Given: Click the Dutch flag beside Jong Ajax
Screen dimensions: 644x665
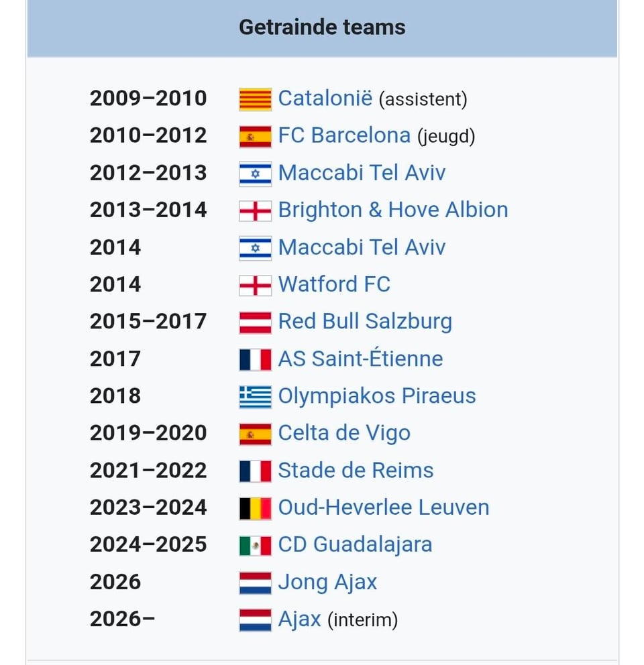Looking at the screenshot, I should (x=255, y=583).
